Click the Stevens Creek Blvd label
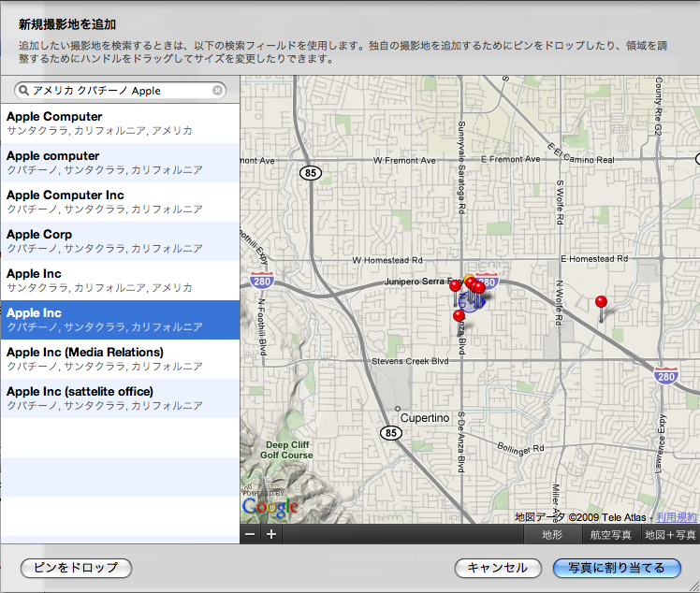The height and width of the screenshot is (593, 700). click(x=410, y=361)
